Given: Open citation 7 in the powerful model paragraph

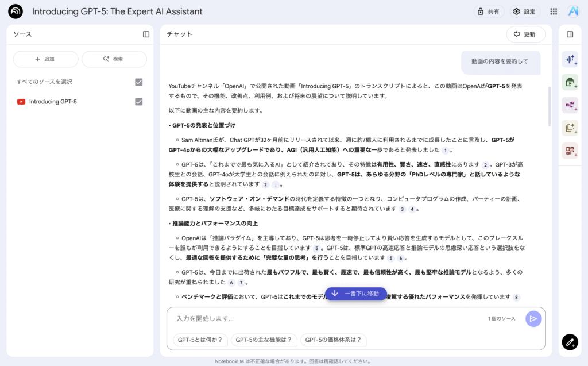Looking at the screenshot, I should click(241, 283).
